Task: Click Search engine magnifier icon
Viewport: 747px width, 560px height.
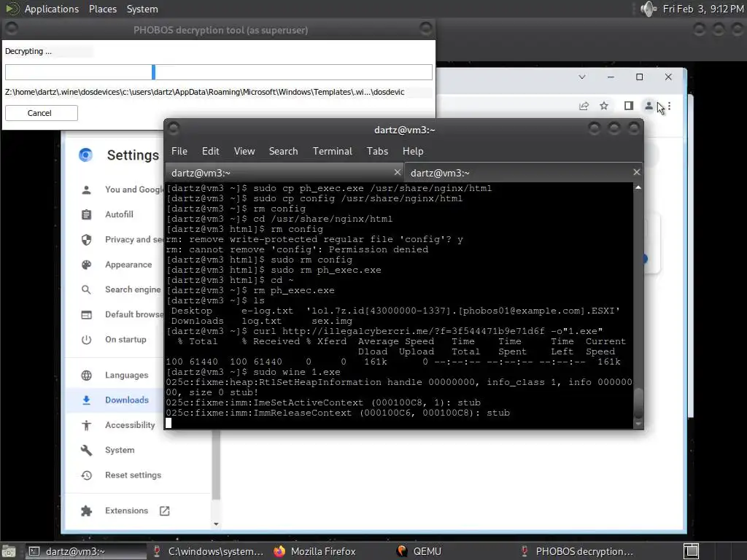Action: click(x=86, y=289)
